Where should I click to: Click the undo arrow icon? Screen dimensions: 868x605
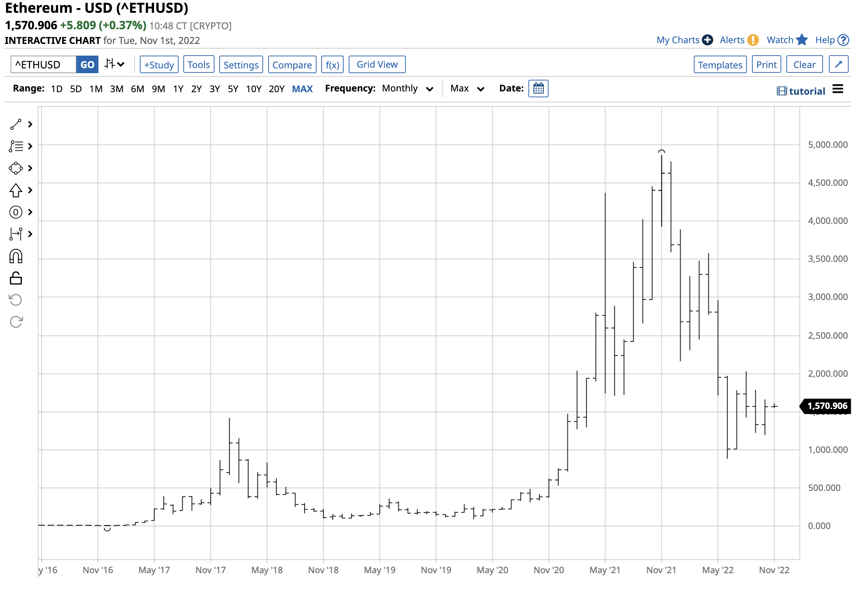click(x=16, y=301)
